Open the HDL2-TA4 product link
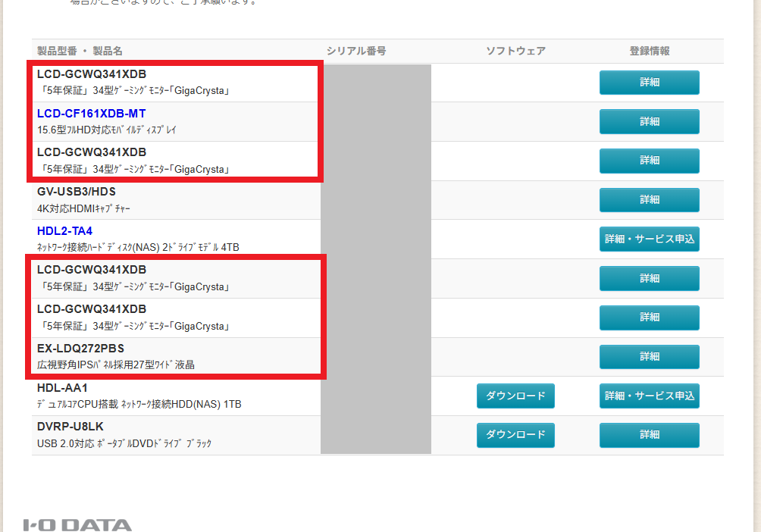Screen dimensions: 761x532 click(64, 231)
